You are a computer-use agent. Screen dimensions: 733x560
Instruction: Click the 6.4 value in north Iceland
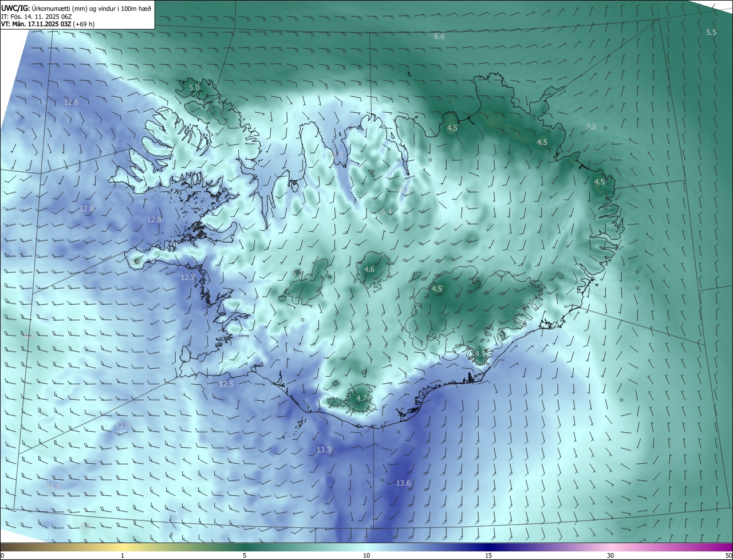[387, 211]
